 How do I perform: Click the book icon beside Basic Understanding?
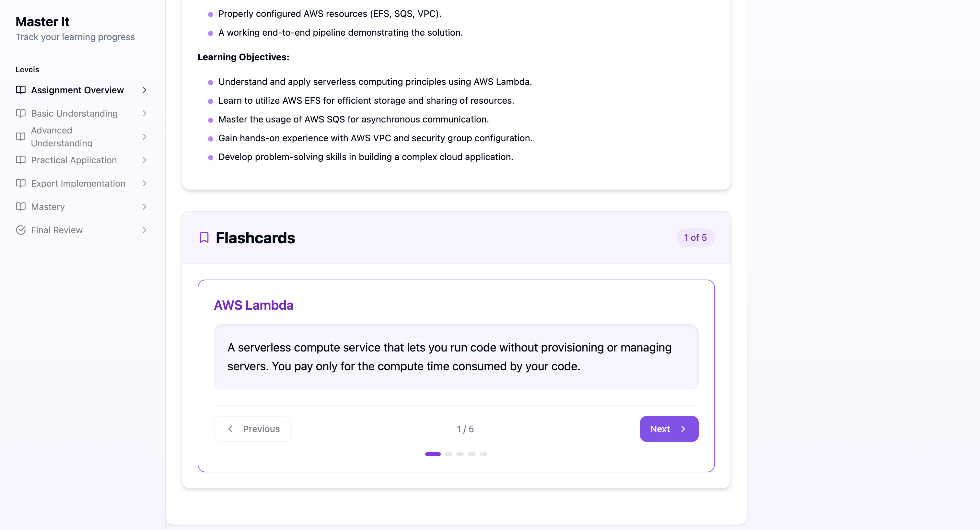pos(20,113)
